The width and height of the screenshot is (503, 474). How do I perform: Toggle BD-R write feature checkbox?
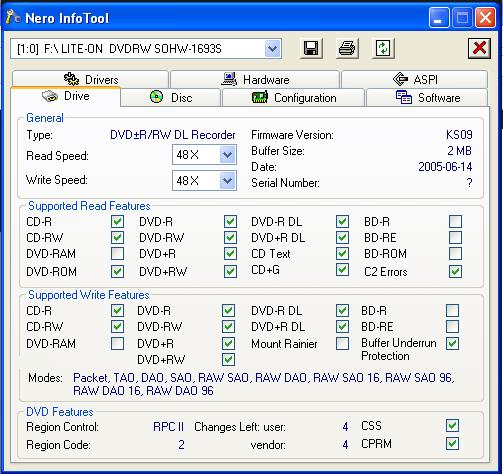click(x=452, y=311)
